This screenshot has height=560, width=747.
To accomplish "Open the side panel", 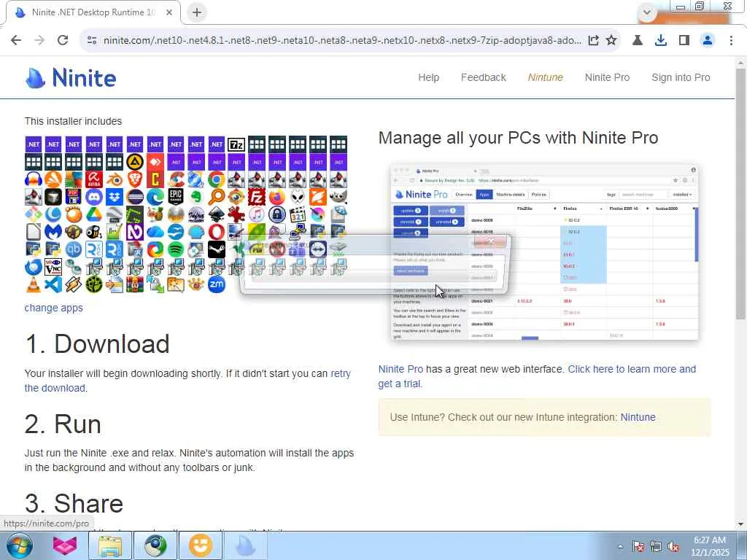I will click(684, 41).
